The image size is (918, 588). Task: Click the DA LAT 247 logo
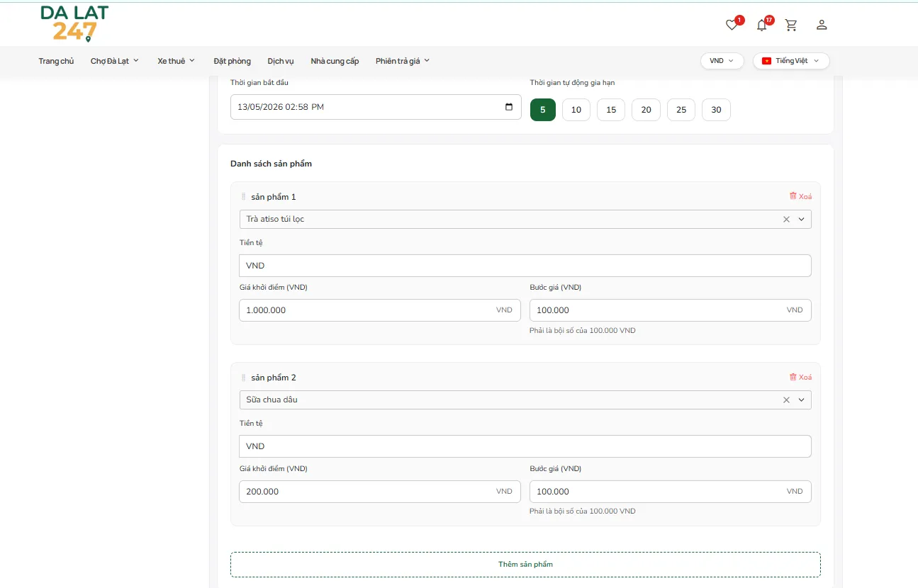click(x=74, y=23)
